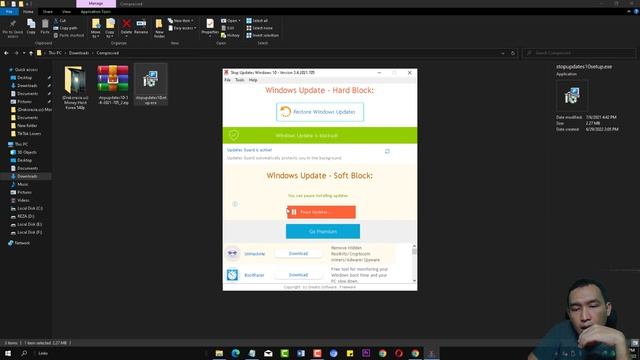The width and height of the screenshot is (640, 360).
Task: Click the blue Go Premium button
Action: 322,231
